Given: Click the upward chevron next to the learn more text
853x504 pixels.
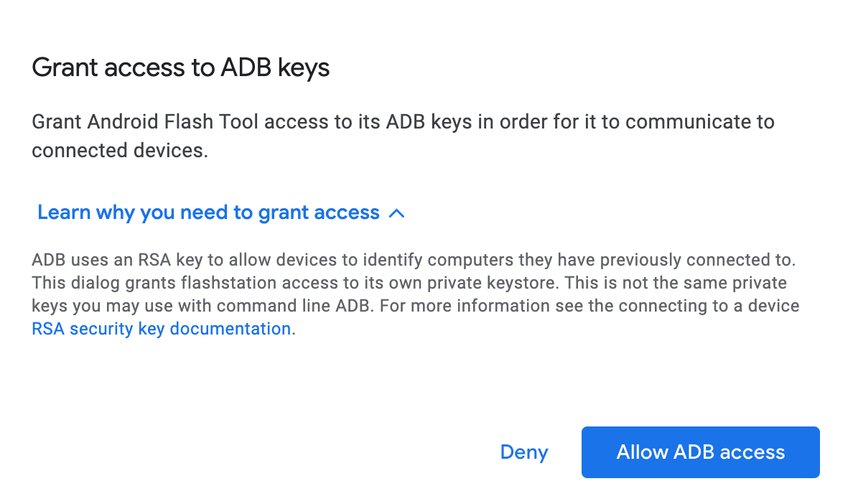Looking at the screenshot, I should tap(396, 213).
